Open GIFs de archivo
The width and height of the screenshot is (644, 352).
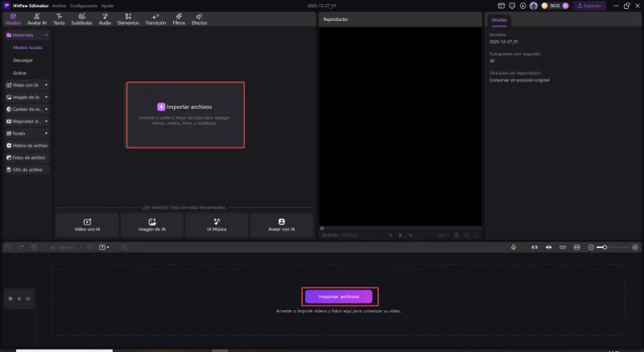click(x=27, y=170)
